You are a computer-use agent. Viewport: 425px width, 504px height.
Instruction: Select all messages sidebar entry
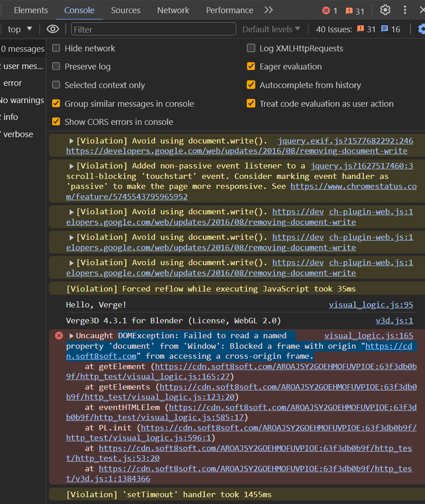pyautogui.click(x=23, y=49)
